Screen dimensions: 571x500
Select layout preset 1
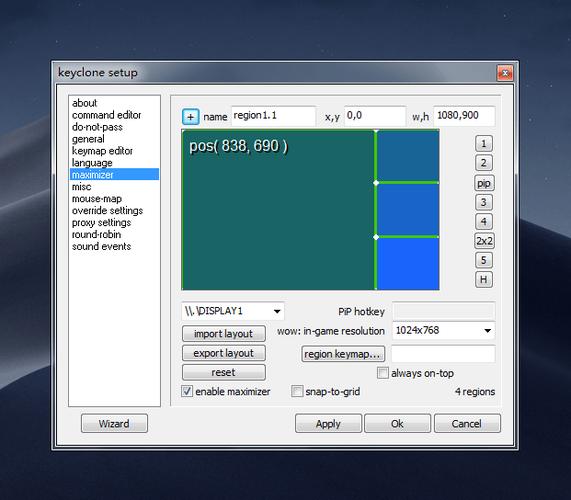pyautogui.click(x=484, y=143)
